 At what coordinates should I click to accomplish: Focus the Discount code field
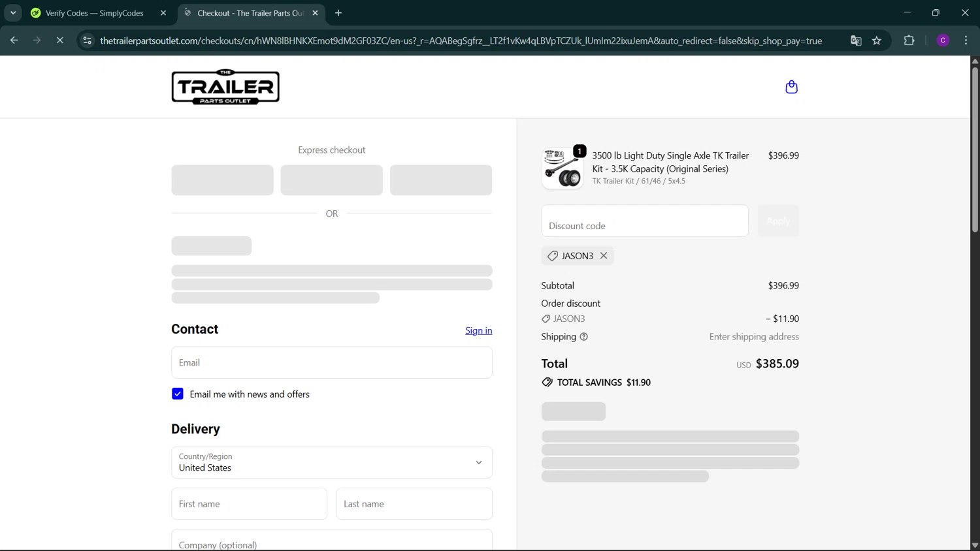[x=645, y=221]
